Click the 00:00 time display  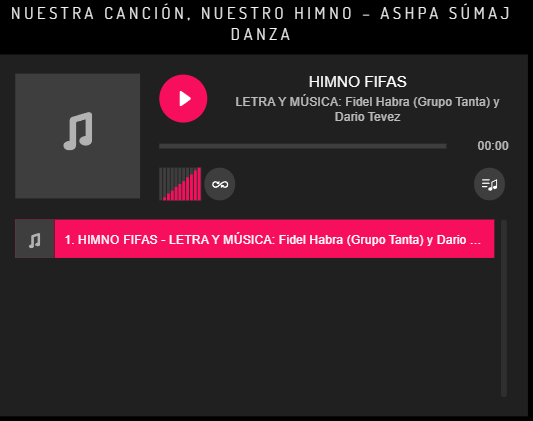coord(493,146)
